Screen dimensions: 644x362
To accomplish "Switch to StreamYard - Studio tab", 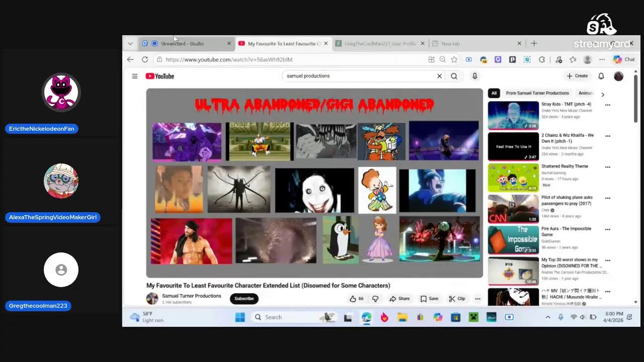I will point(186,44).
